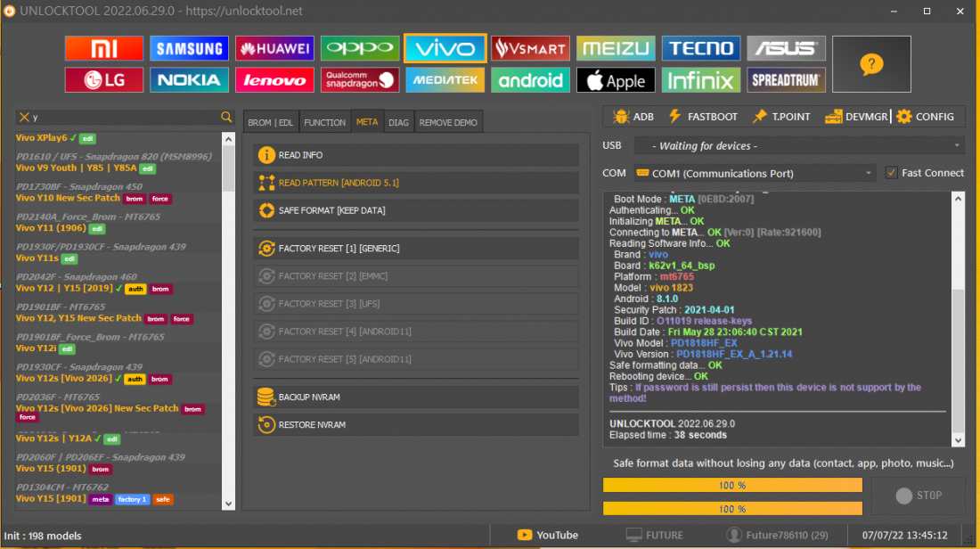Select the Vivo brand logo

tap(445, 48)
